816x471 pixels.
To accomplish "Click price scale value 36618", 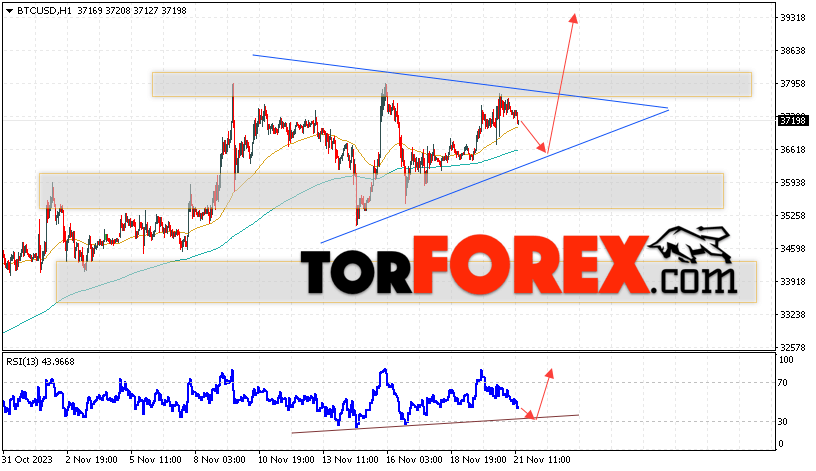I will tap(793, 150).
